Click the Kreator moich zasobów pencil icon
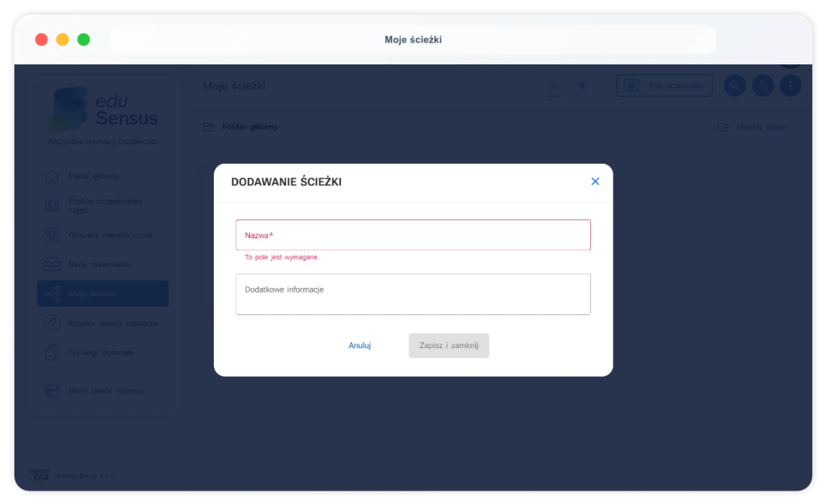 [52, 323]
